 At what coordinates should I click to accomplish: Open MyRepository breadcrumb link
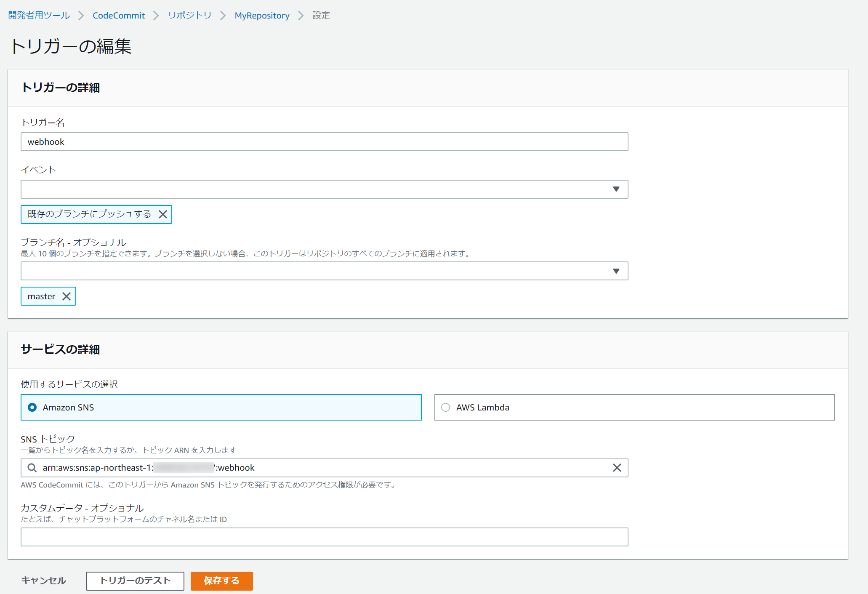coord(262,16)
